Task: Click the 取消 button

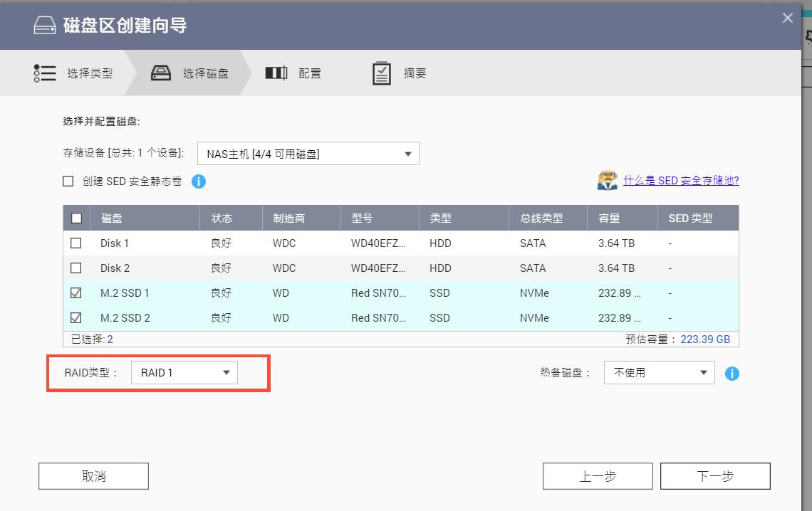Action: click(x=93, y=475)
